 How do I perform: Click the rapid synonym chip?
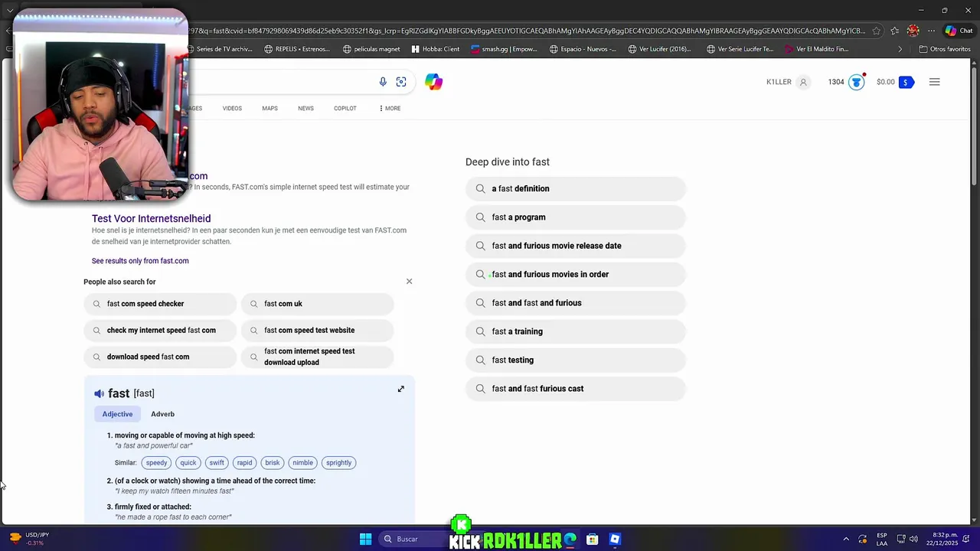(x=244, y=463)
